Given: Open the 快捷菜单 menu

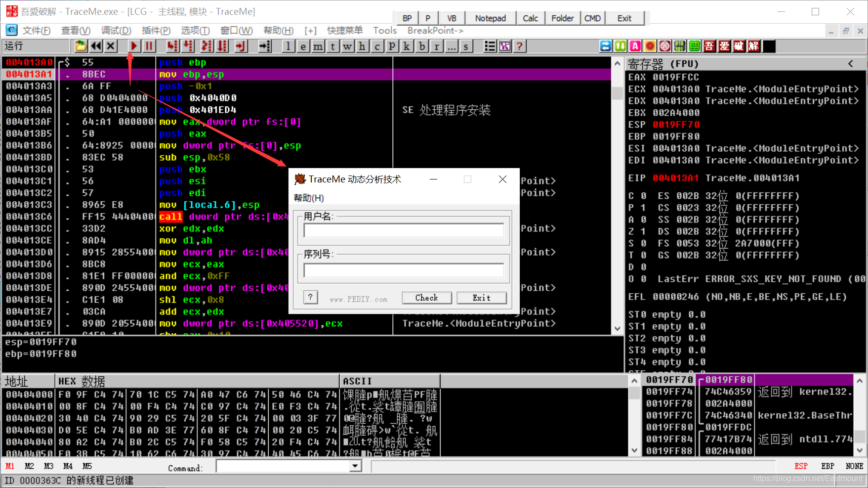Looking at the screenshot, I should point(345,31).
